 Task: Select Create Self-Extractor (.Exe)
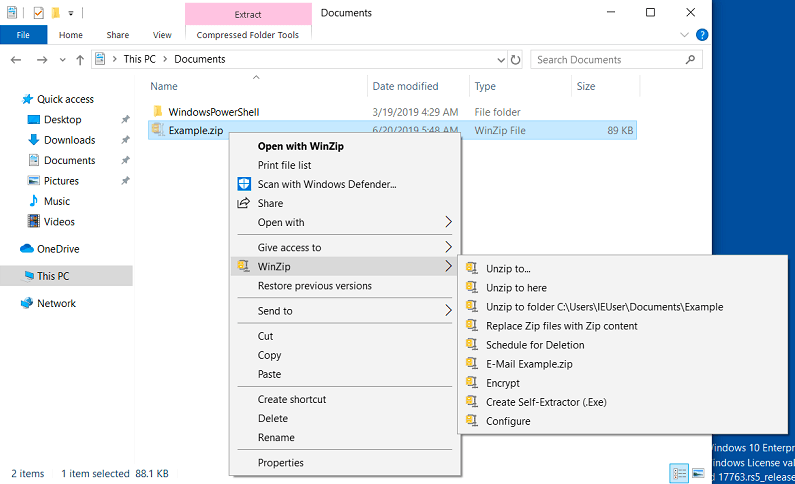coord(546,402)
